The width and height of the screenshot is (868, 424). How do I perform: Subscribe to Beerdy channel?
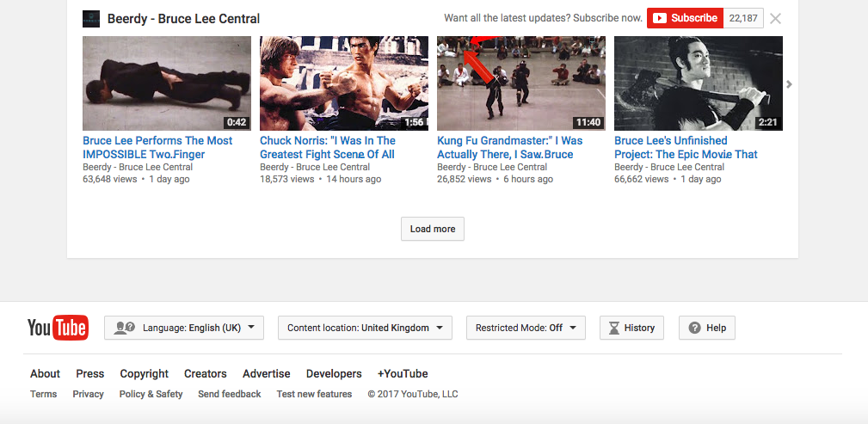click(x=686, y=18)
